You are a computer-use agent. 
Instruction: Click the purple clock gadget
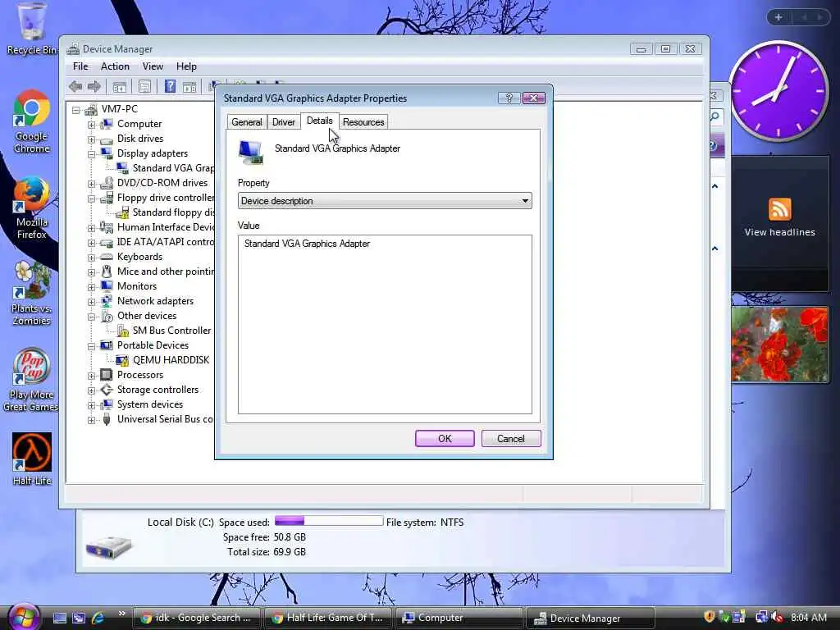[x=778, y=91]
